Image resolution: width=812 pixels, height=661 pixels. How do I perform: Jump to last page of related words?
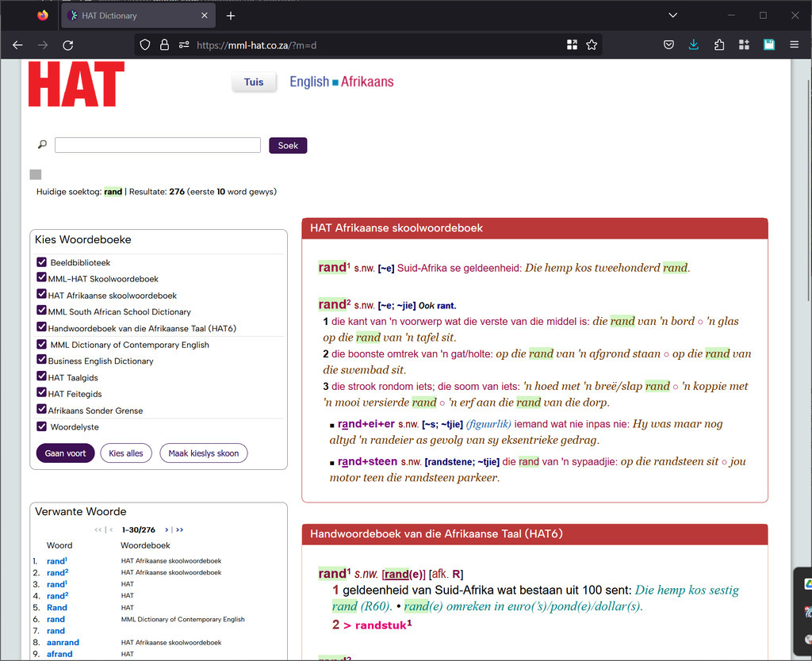coord(180,529)
